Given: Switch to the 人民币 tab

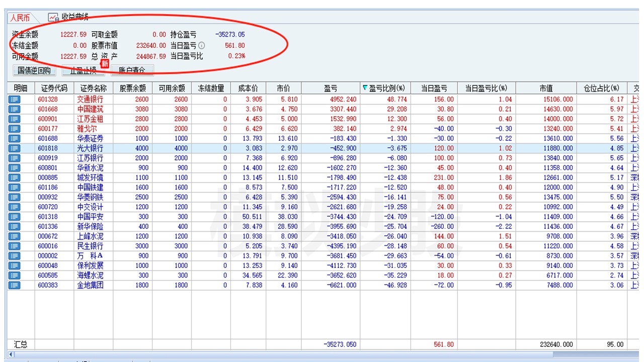Looking at the screenshot, I should [20, 18].
